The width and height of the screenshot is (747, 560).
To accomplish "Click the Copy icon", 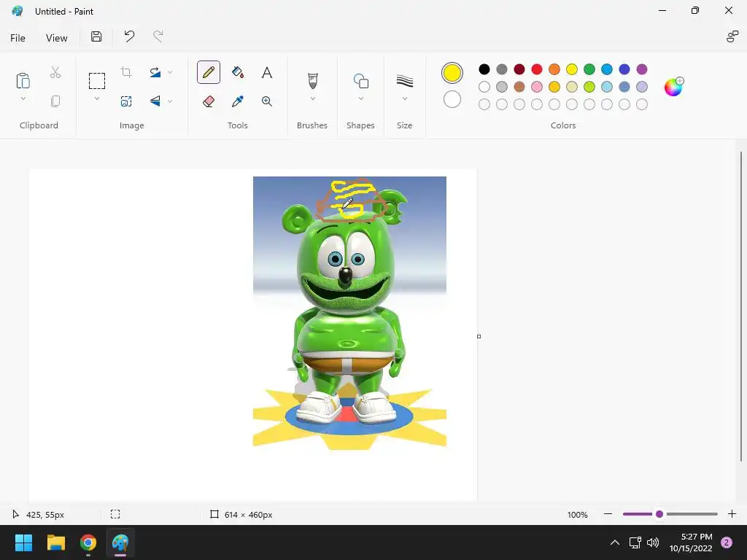I will pyautogui.click(x=55, y=101).
